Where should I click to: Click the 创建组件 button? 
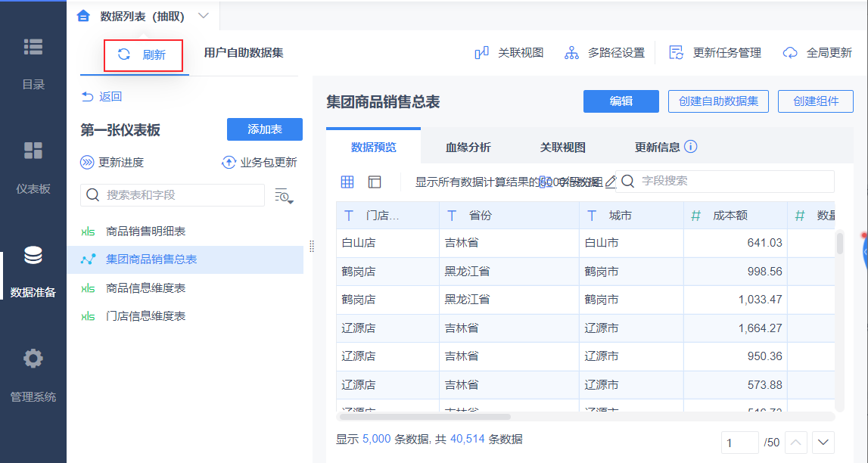pos(816,101)
